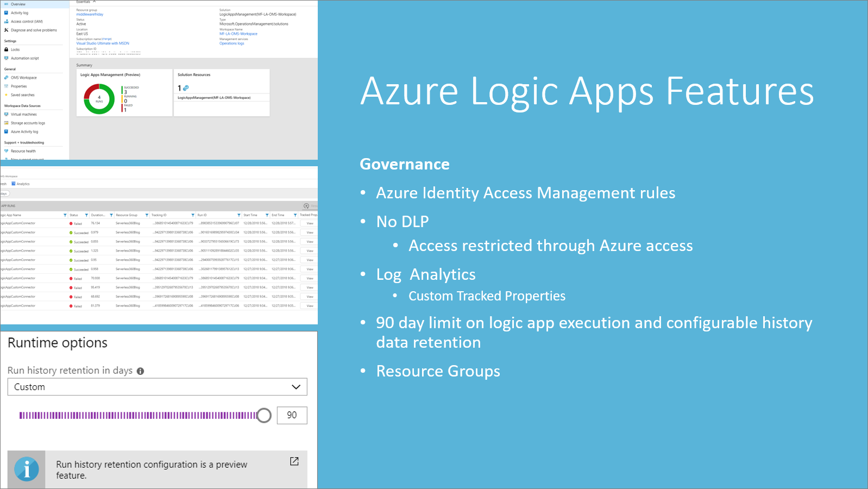Click the Properties bars icon
Screen dimensions: 868x489
pos(7,86)
